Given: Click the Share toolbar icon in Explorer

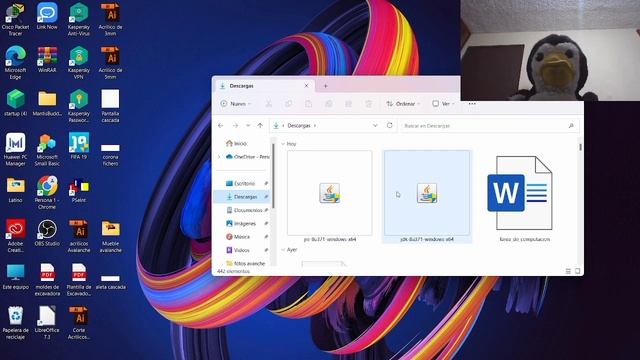Looking at the screenshot, I should (x=349, y=104).
